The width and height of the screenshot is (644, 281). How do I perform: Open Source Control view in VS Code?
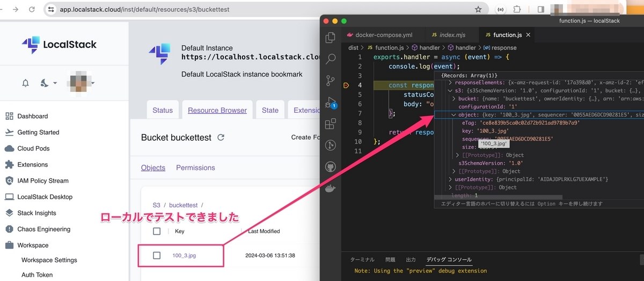point(331,81)
